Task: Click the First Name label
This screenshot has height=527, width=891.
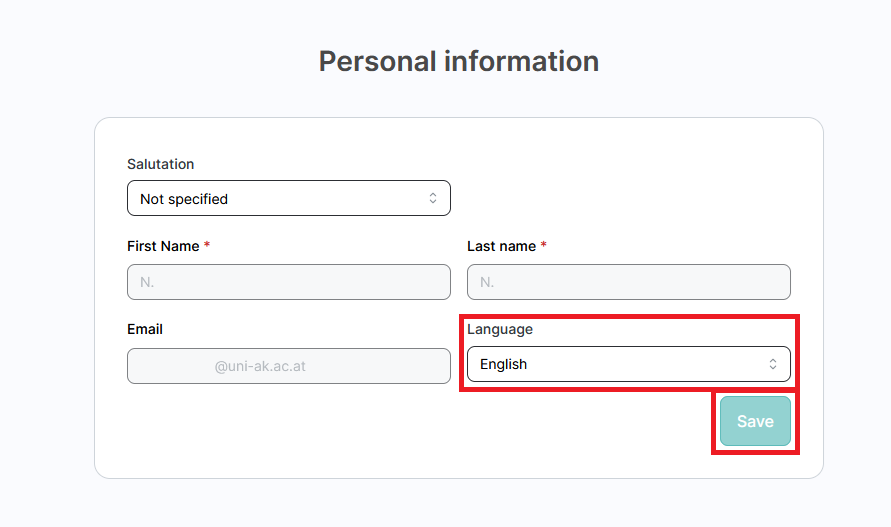Action: pos(163,246)
